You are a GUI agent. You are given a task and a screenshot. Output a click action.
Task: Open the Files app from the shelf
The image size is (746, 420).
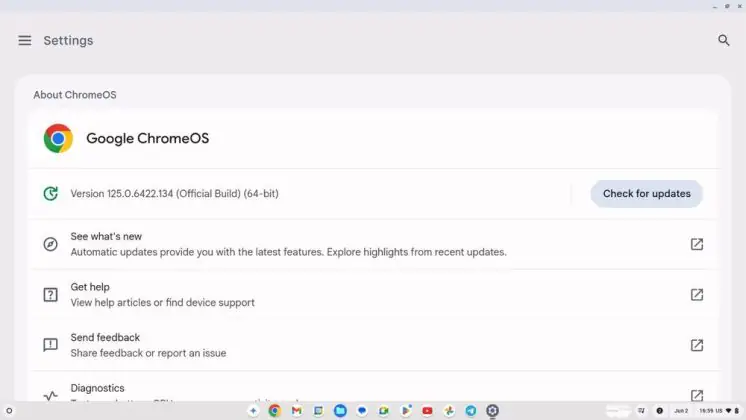coord(340,410)
